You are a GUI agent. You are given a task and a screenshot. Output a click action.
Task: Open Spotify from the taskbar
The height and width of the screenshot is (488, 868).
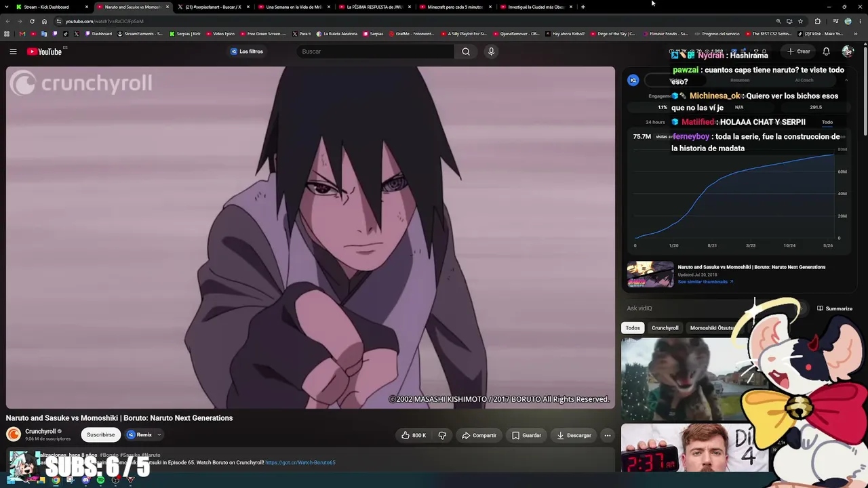point(100,480)
